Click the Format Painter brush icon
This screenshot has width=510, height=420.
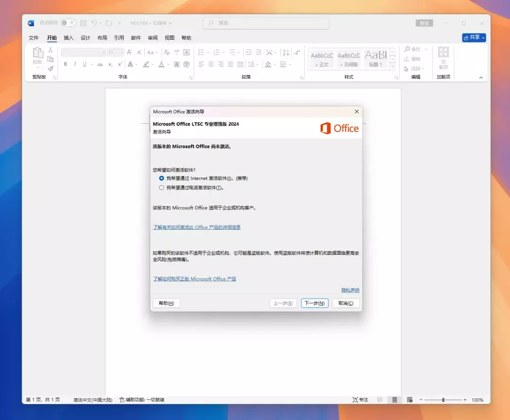[51, 68]
